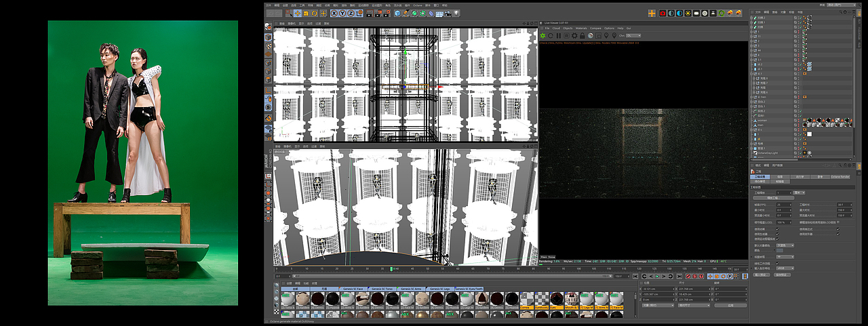Open Live Viewer Materials menu
This screenshot has width=868, height=326.
581,28
